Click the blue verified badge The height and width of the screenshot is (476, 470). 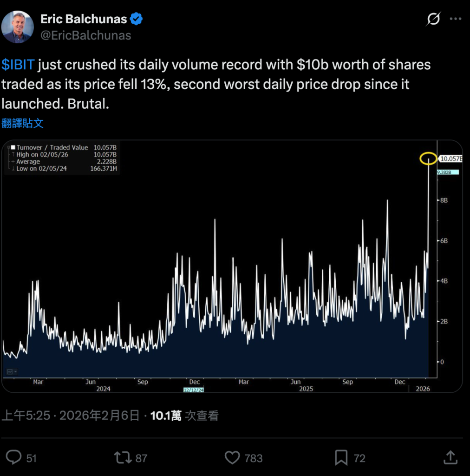(x=136, y=19)
